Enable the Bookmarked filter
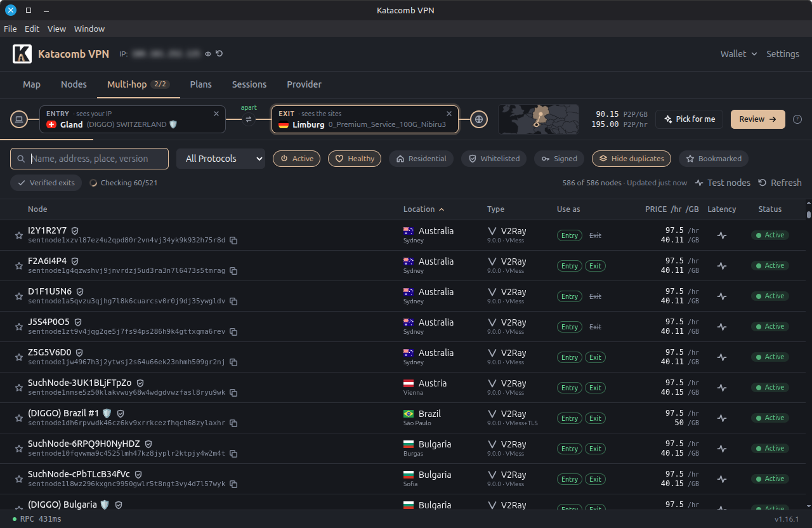Screen dimensions: 812x528 click(x=714, y=159)
